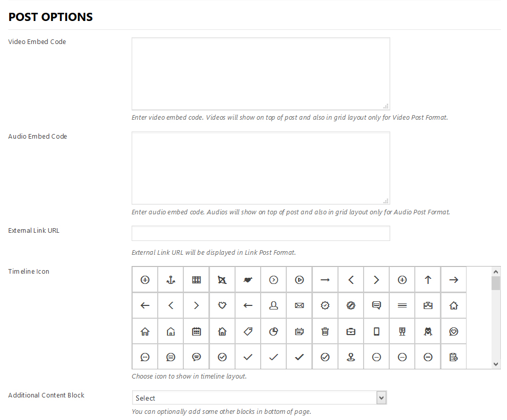This screenshot has width=507, height=420.
Task: Focus the Audio Embed Code textarea
Action: [x=261, y=168]
